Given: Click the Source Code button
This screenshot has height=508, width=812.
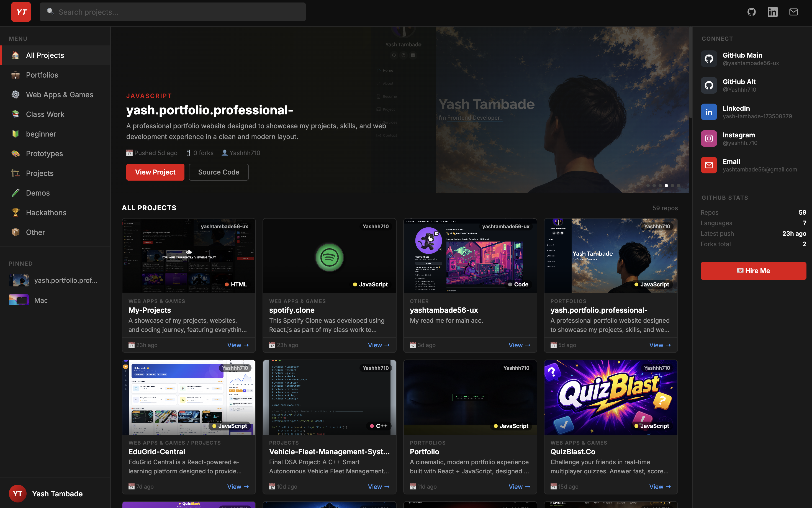Looking at the screenshot, I should tap(219, 172).
